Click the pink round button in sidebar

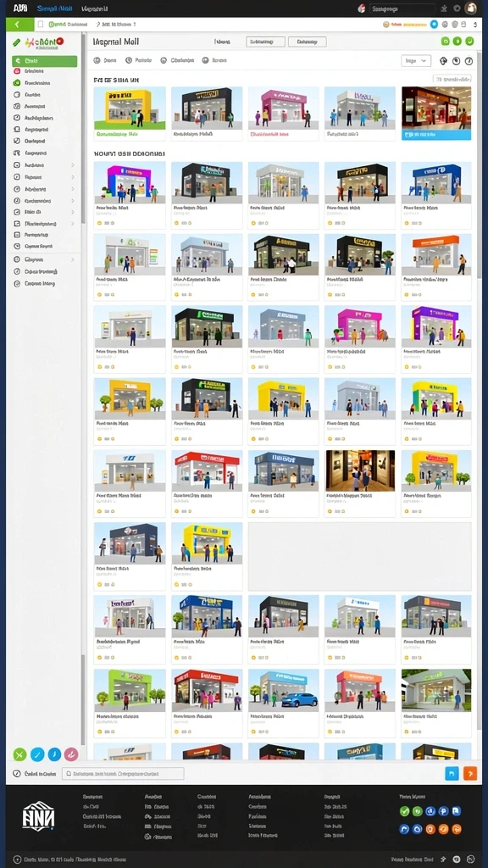pyautogui.click(x=71, y=754)
